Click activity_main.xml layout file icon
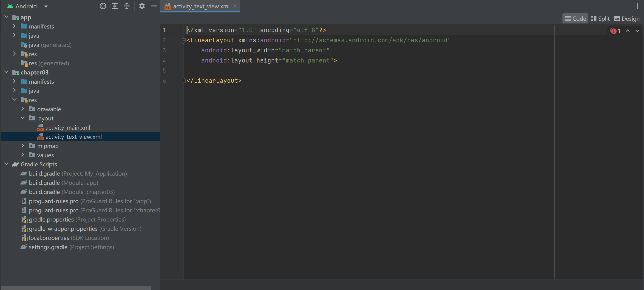 (x=40, y=128)
